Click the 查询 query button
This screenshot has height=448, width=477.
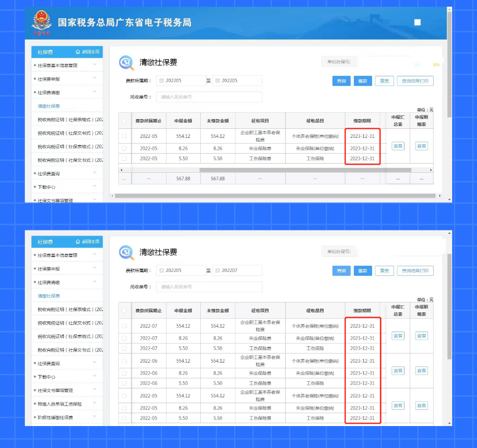(x=341, y=81)
